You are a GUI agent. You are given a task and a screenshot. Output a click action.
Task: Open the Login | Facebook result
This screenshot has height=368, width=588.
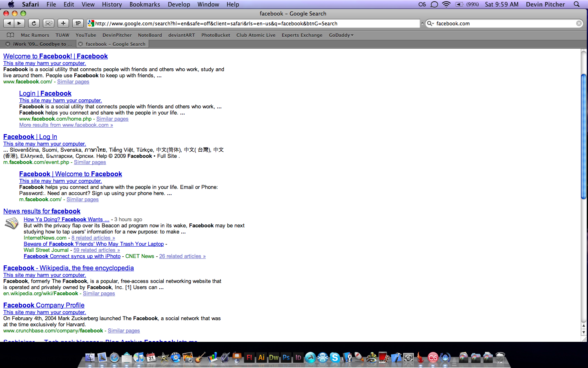(45, 93)
